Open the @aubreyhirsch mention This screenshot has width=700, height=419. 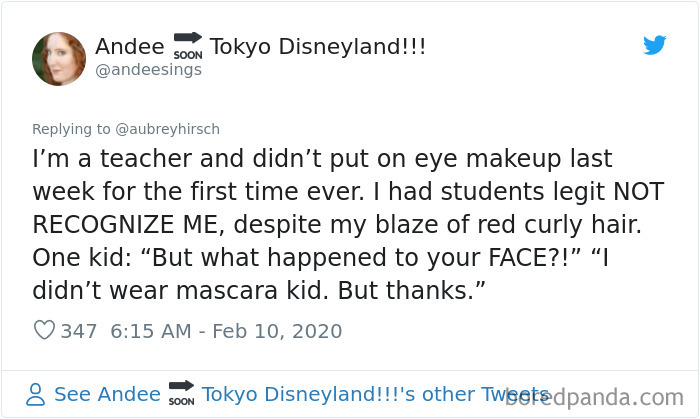point(163,128)
